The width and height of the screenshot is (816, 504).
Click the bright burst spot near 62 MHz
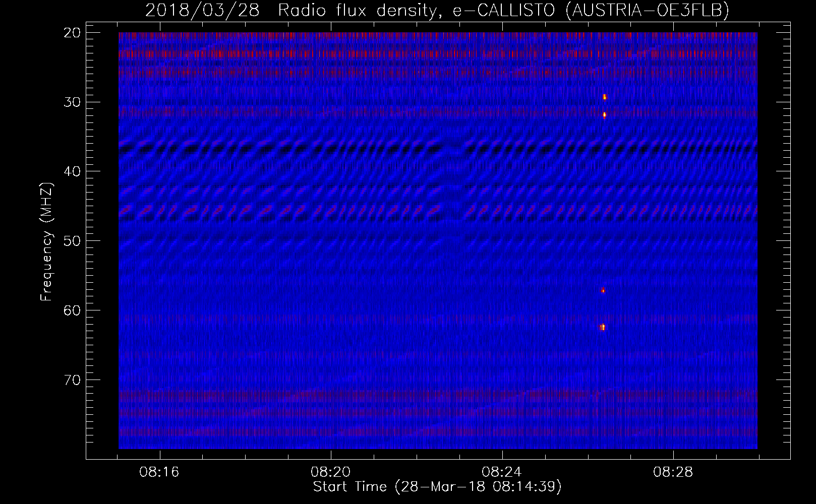point(602,327)
